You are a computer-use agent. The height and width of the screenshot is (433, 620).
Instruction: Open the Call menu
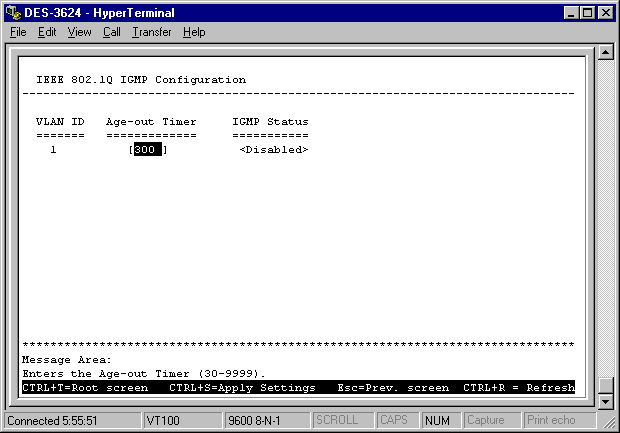pyautogui.click(x=111, y=32)
